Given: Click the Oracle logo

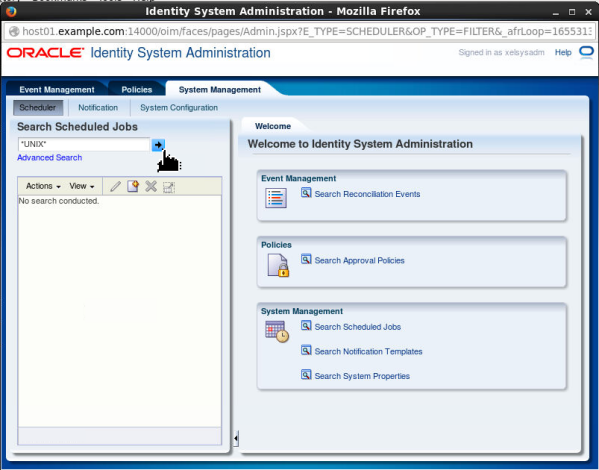Looking at the screenshot, I should tap(45, 53).
